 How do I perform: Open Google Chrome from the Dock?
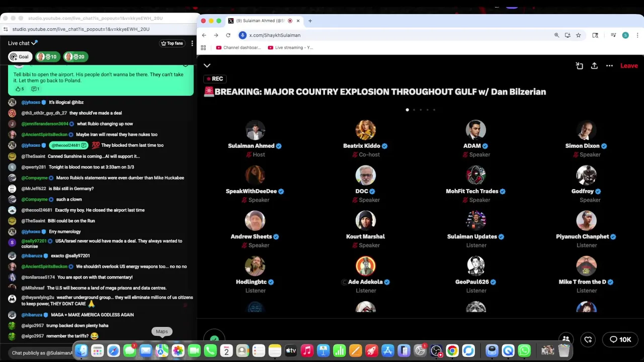coord(452,350)
